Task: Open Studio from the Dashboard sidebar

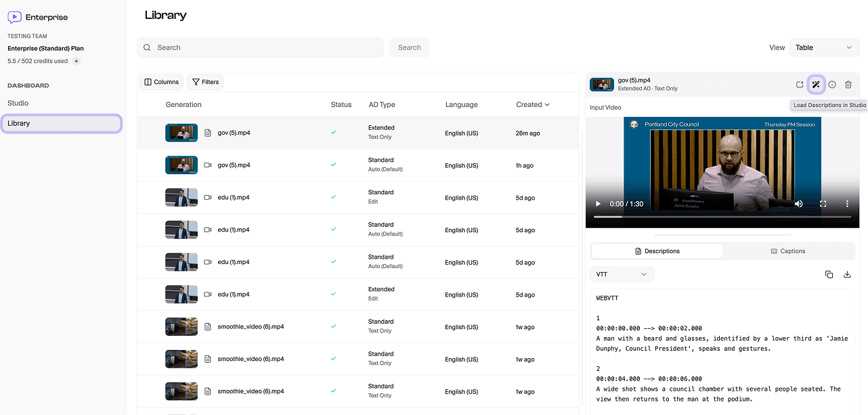Action: point(18,103)
